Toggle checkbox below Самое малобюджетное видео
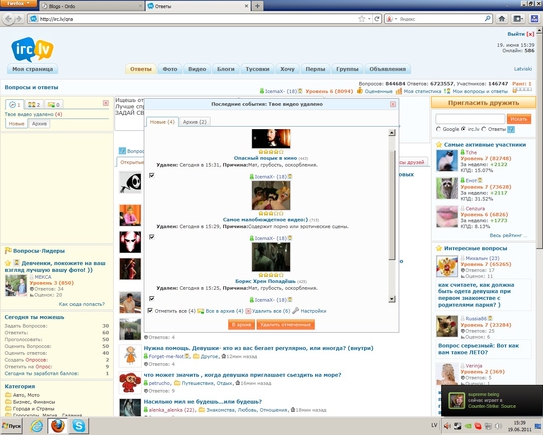Image resolution: width=543 pixels, height=435 pixels. point(152,237)
